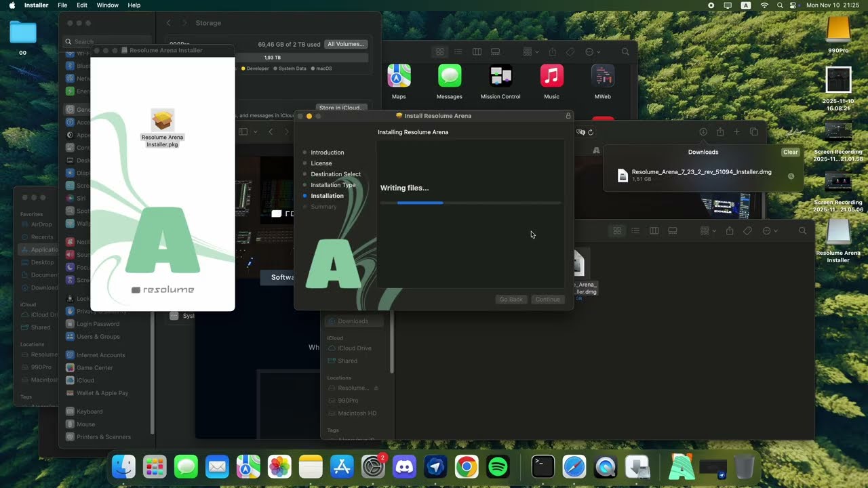Open the Help menu

(134, 5)
